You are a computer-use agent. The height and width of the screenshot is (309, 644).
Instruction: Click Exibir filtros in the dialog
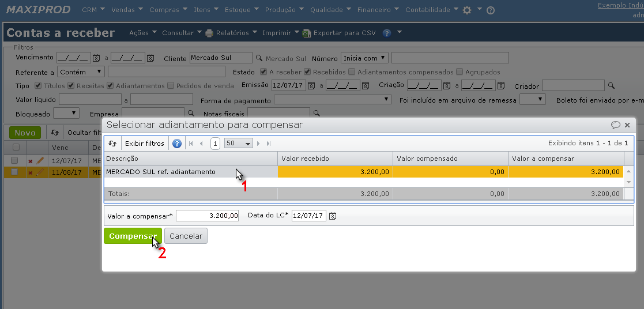click(x=145, y=144)
